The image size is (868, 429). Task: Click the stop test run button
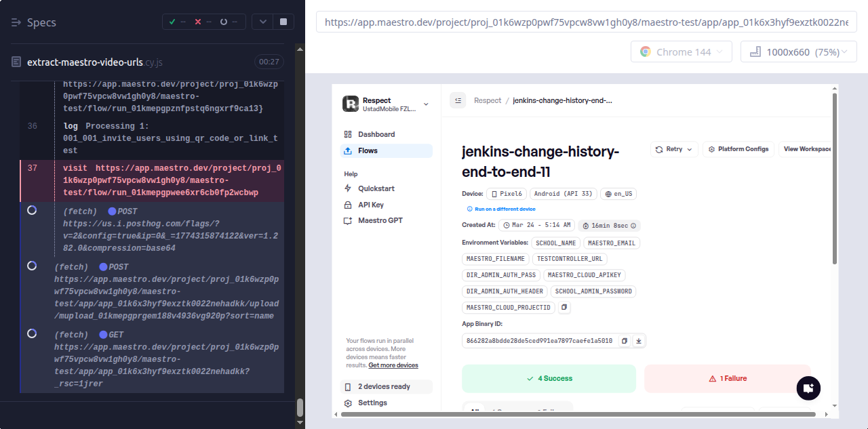pos(283,22)
